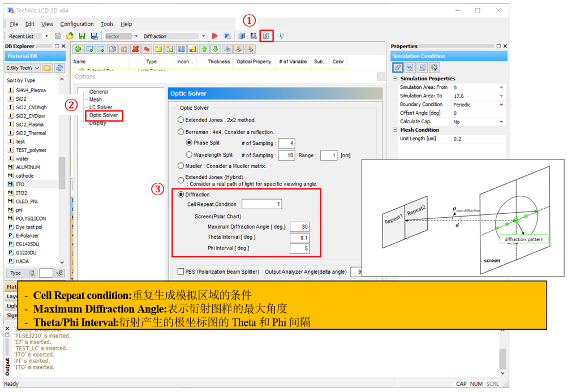Click the refresh icon in Material DB
The image size is (567, 392).
pos(59,68)
